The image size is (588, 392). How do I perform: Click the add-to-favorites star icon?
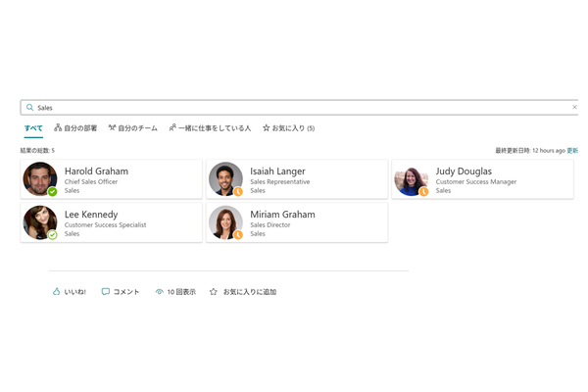tap(214, 291)
